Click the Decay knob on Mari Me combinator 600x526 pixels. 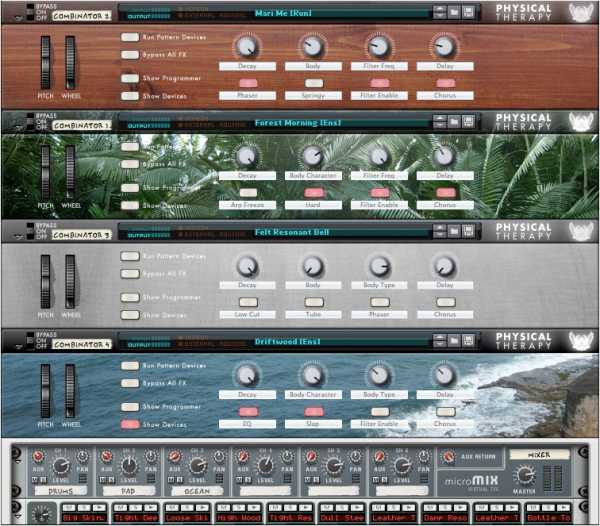[x=247, y=46]
